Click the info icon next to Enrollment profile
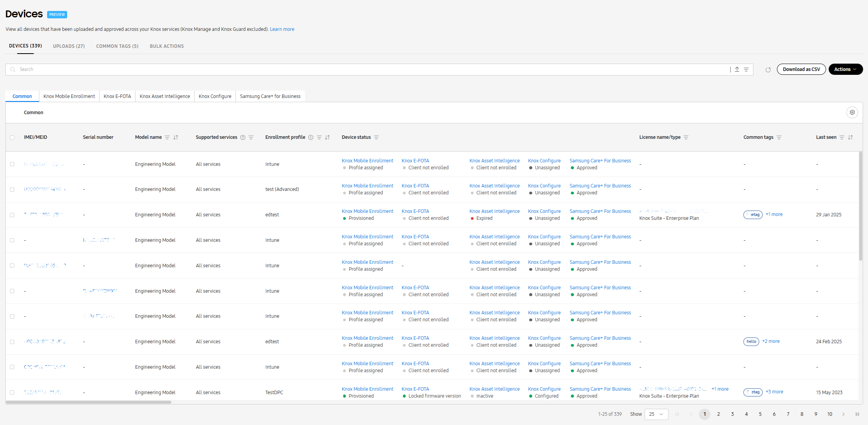The image size is (868, 425). [311, 137]
